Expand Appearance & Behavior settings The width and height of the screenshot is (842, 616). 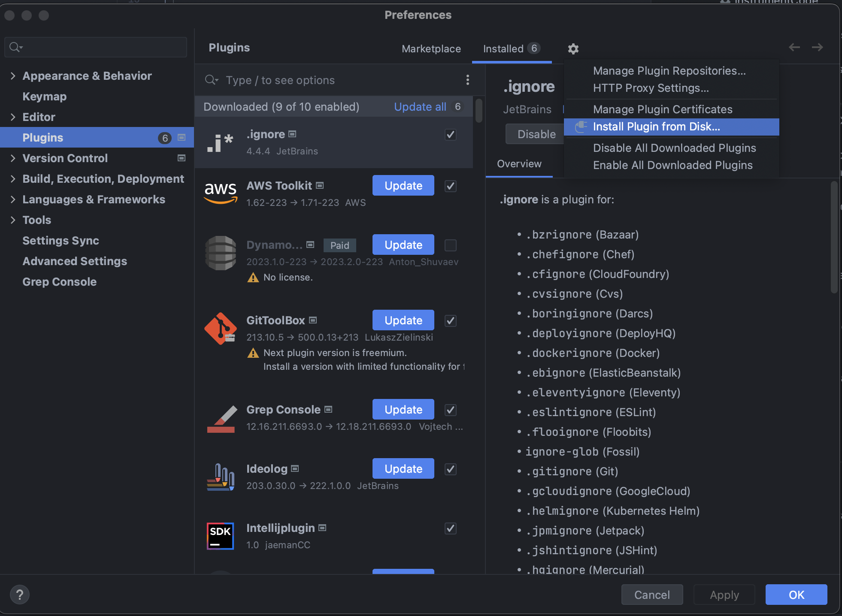coord(13,76)
